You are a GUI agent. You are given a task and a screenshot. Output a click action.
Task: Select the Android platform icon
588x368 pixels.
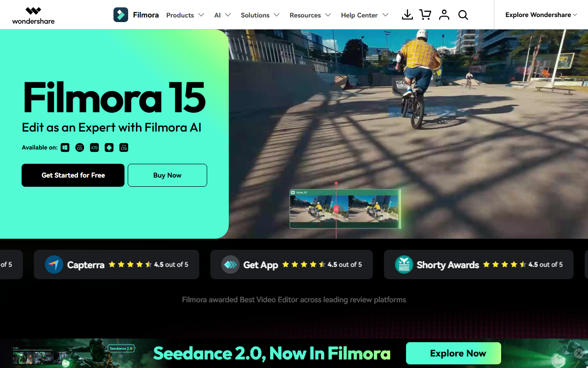point(109,148)
